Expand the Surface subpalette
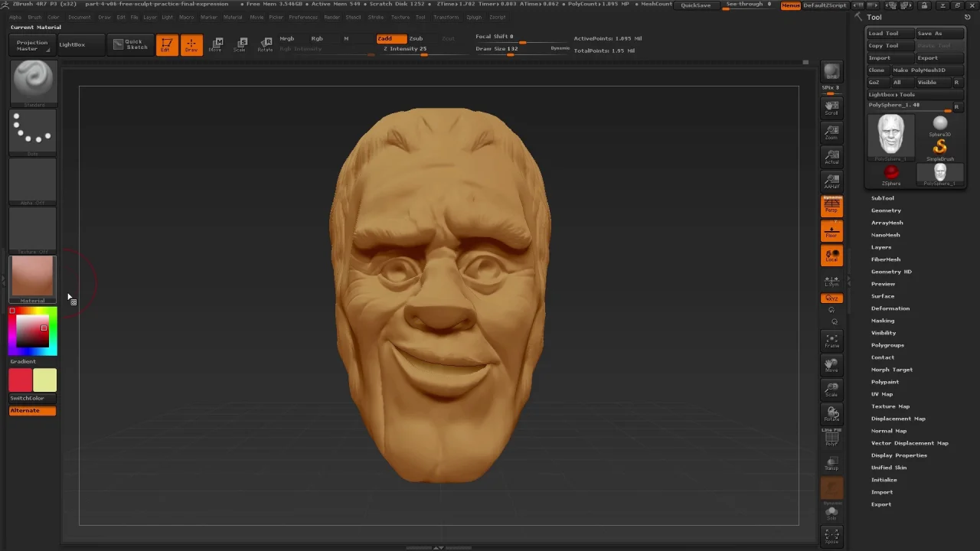 coord(883,296)
